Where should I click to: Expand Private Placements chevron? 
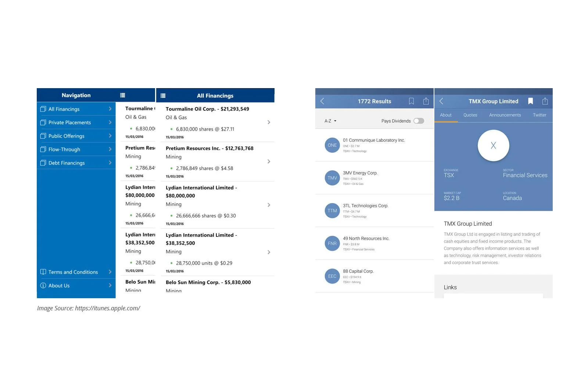coord(110,122)
